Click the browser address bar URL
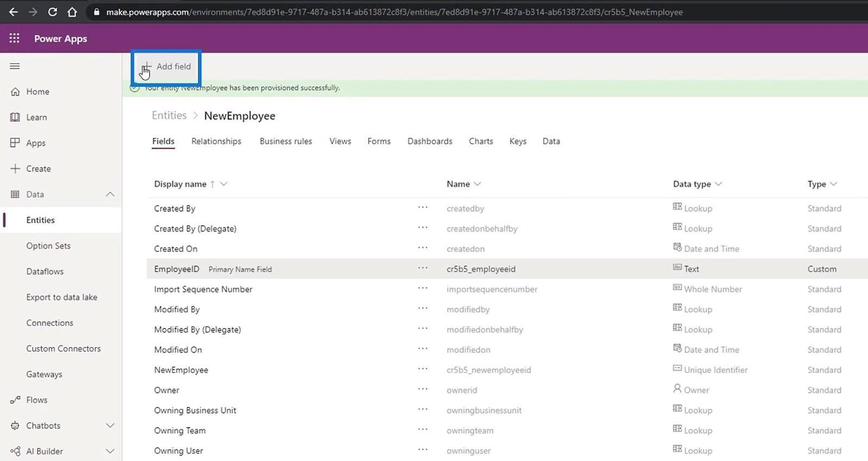868x461 pixels. click(x=394, y=12)
